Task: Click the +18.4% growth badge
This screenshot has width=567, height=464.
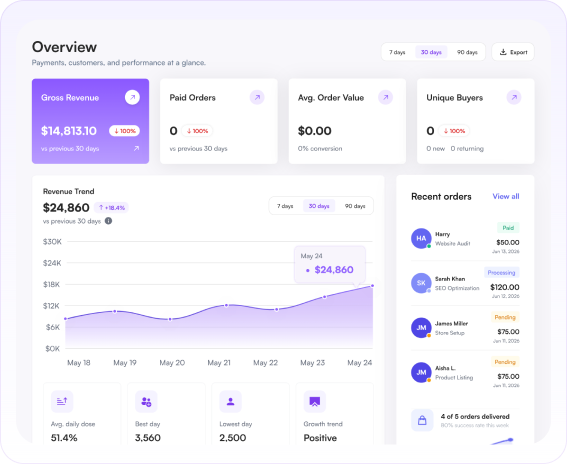Action: 111,208
